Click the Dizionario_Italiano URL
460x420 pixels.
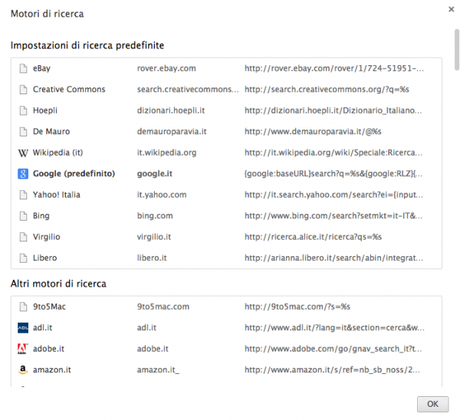(333, 110)
